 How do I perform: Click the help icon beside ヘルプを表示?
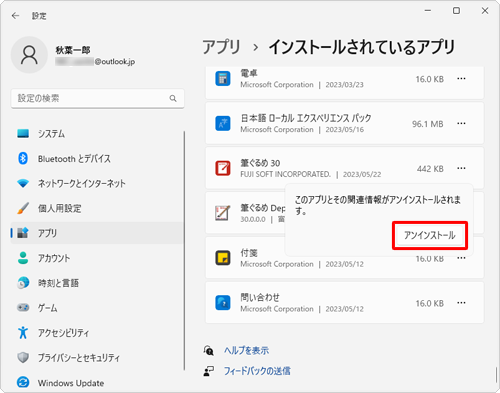click(209, 350)
